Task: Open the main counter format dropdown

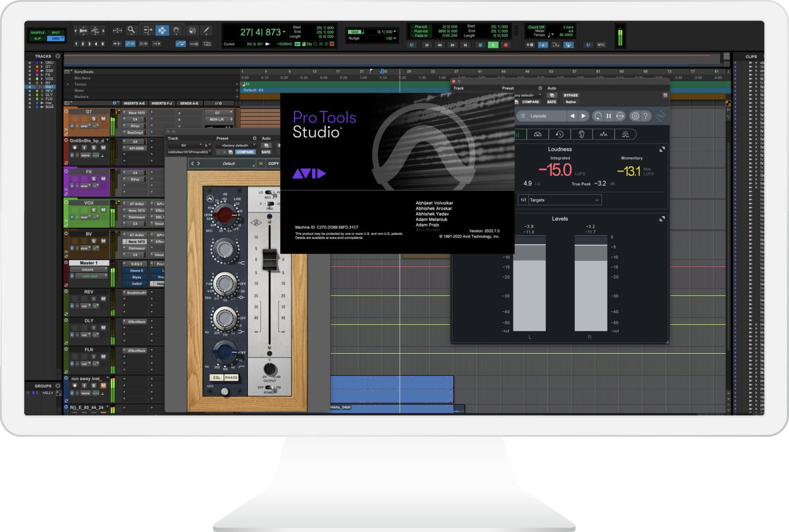Action: [284, 32]
